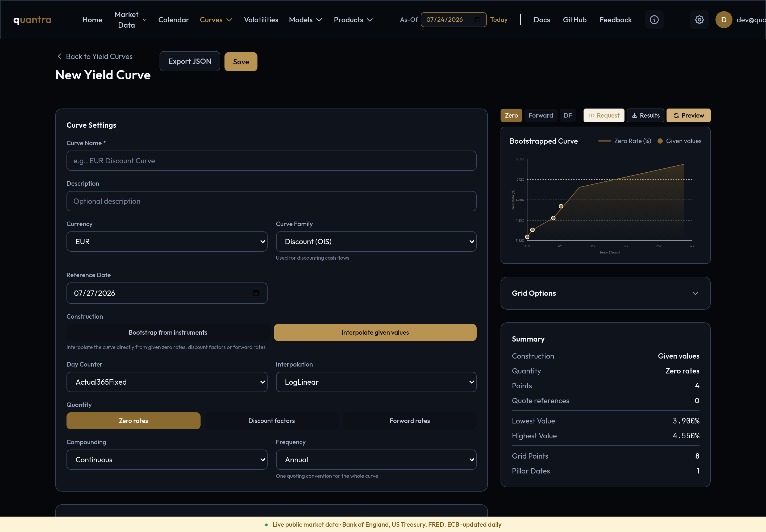Viewport: 766px width, 532px height.
Task: Click back arrow to Yield Curves
Action: 59,57
